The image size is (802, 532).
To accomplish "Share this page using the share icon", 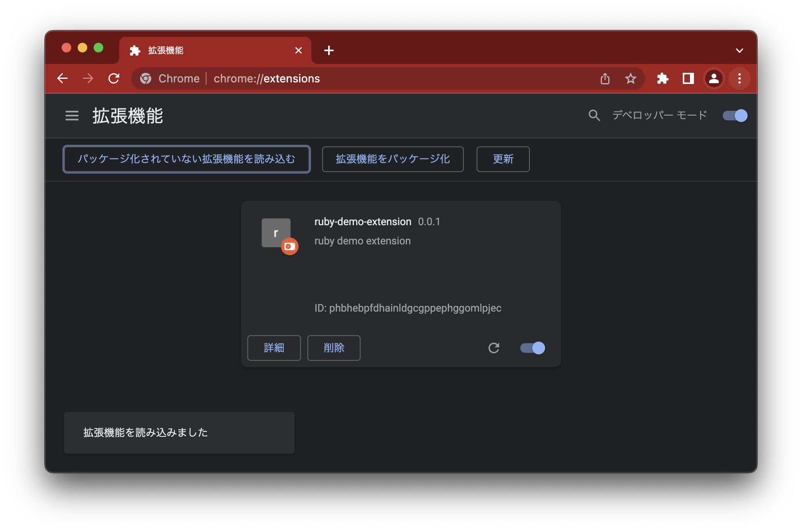I will point(605,78).
